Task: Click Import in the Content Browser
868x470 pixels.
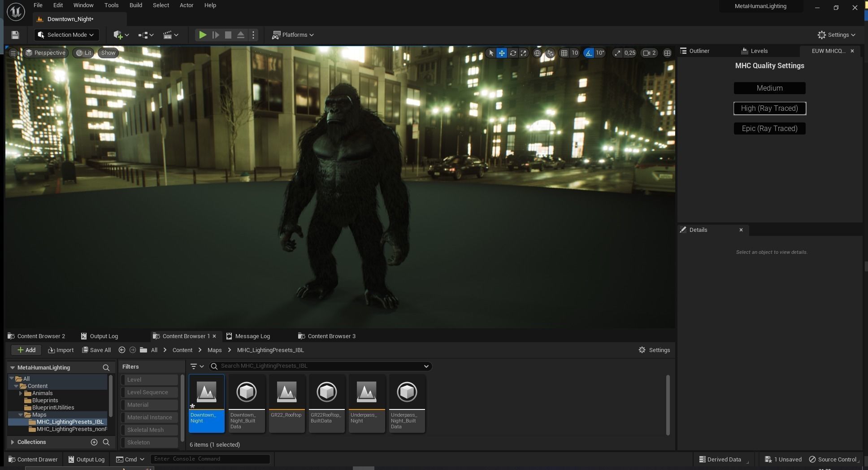Action: click(x=61, y=350)
